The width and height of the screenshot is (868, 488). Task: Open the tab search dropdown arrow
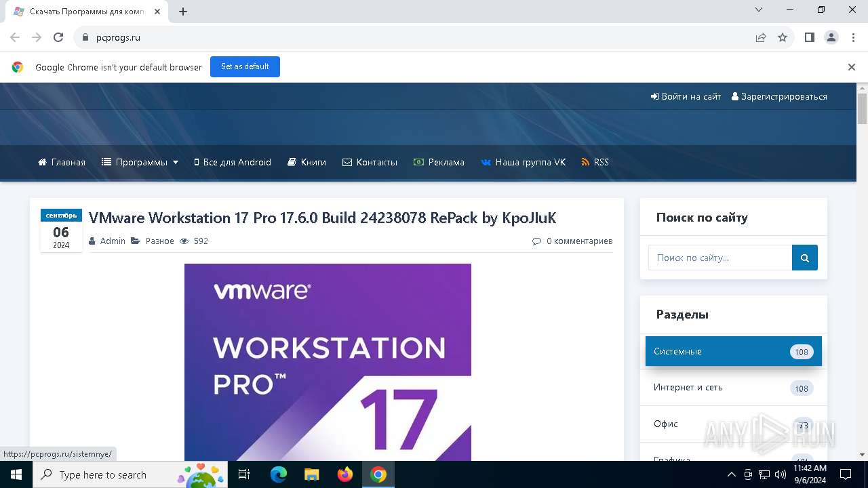pos(759,10)
